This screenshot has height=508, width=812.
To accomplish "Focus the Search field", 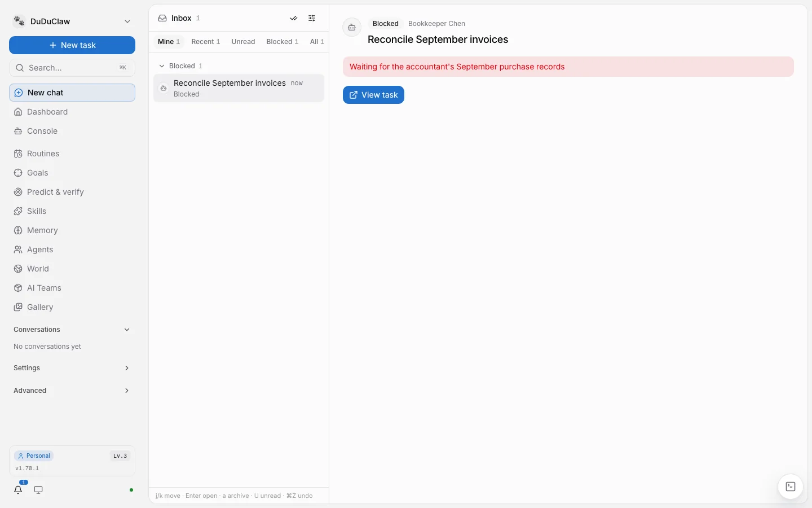I will [x=72, y=68].
